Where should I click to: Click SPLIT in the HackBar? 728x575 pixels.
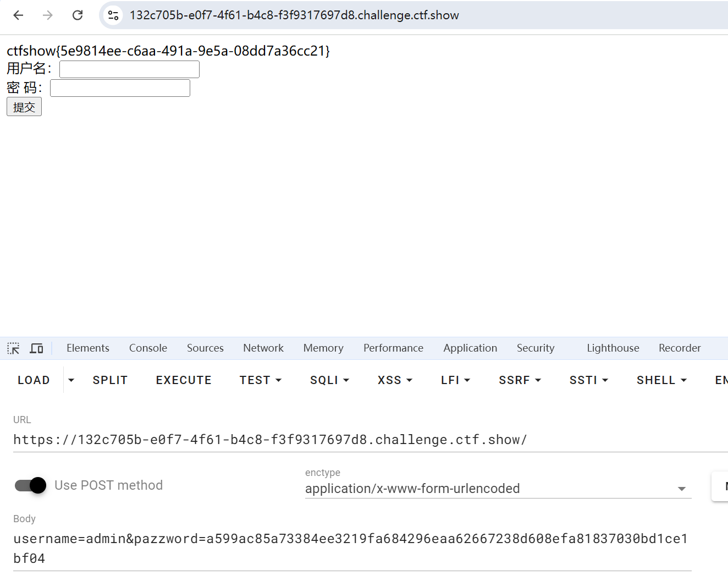point(109,380)
